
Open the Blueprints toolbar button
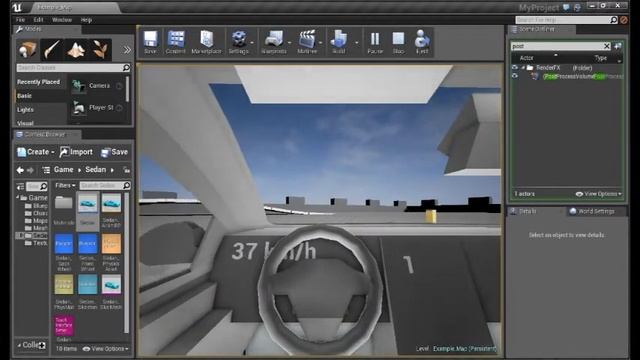point(274,42)
